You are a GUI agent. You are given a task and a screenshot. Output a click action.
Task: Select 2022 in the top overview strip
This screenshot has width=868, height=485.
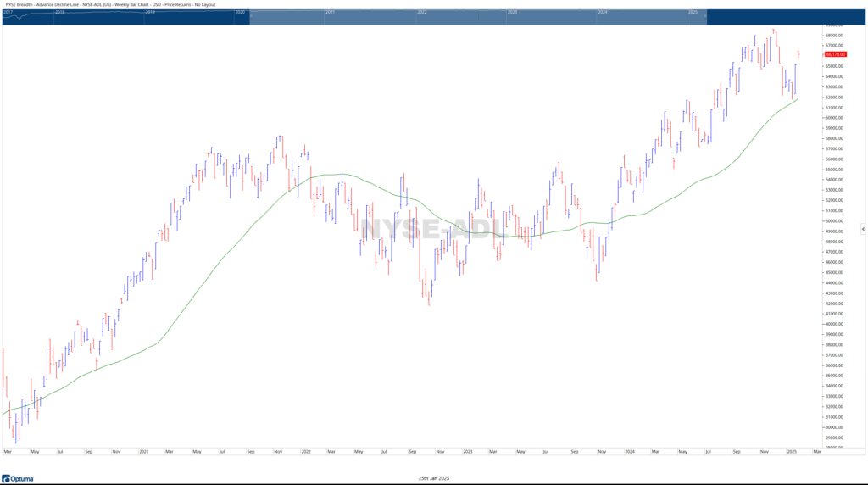[x=421, y=13]
